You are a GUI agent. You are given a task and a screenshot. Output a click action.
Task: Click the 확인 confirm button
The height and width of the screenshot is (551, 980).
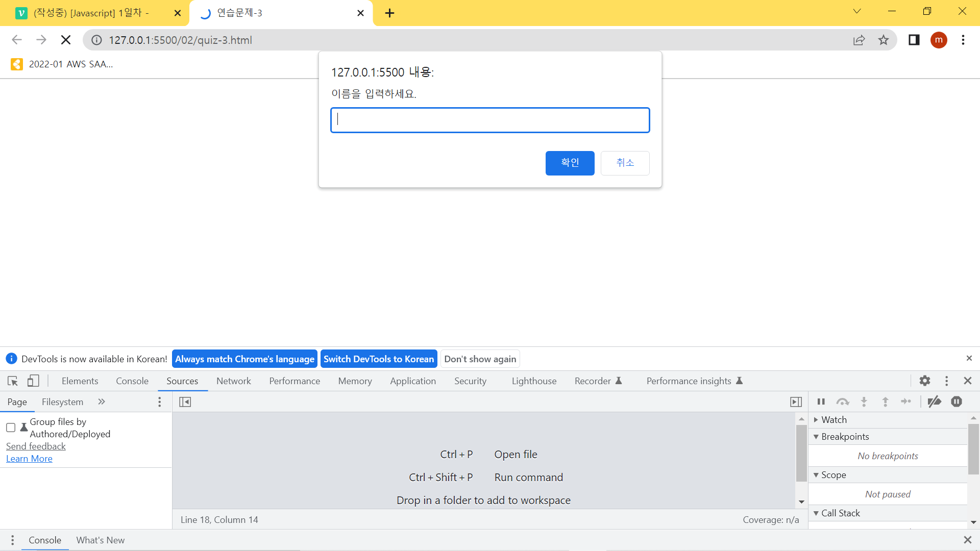point(570,163)
